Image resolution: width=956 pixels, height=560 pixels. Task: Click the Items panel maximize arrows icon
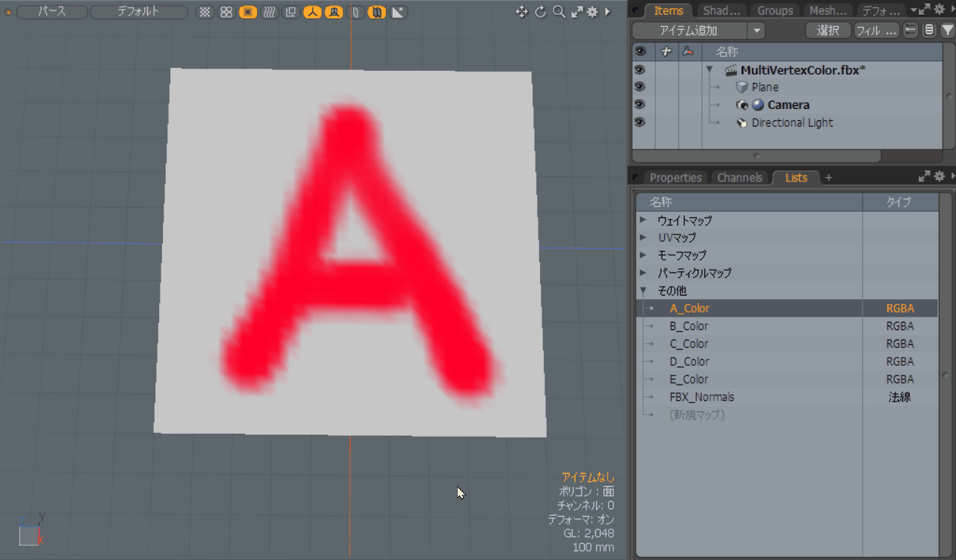point(925,10)
